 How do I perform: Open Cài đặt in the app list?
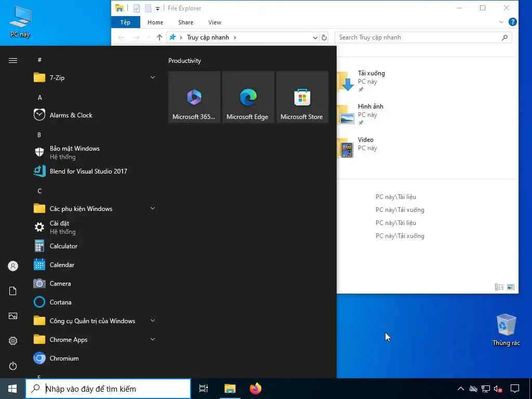95,228
